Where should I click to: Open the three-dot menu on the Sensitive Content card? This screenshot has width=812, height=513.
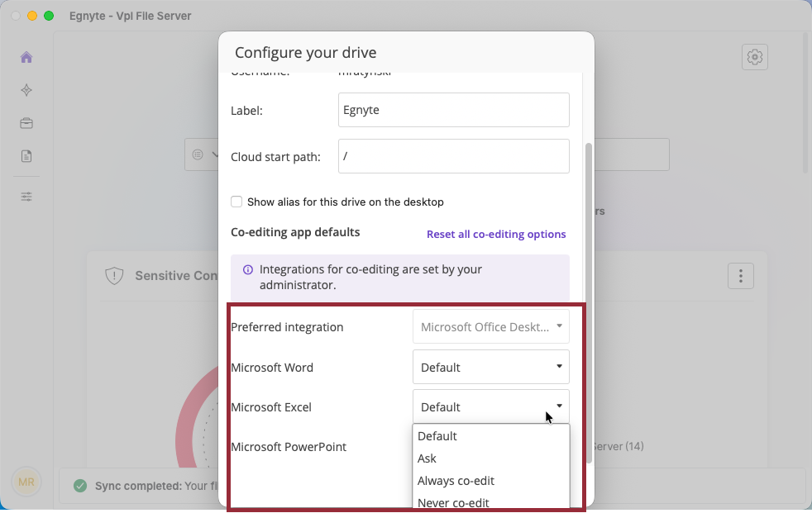(x=741, y=276)
